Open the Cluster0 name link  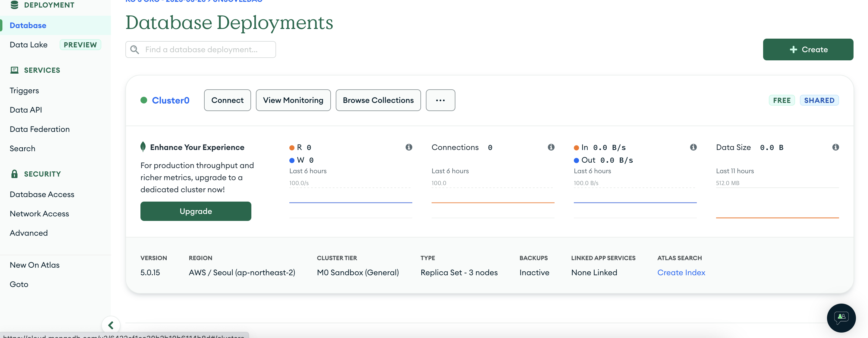[x=171, y=100]
